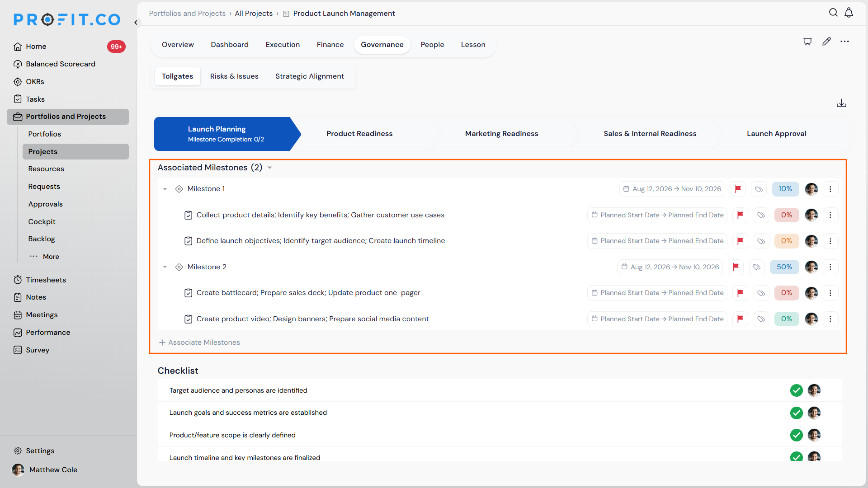Click the red flag on Milestone 1
Image resolution: width=868 pixels, height=488 pixels.
click(738, 189)
